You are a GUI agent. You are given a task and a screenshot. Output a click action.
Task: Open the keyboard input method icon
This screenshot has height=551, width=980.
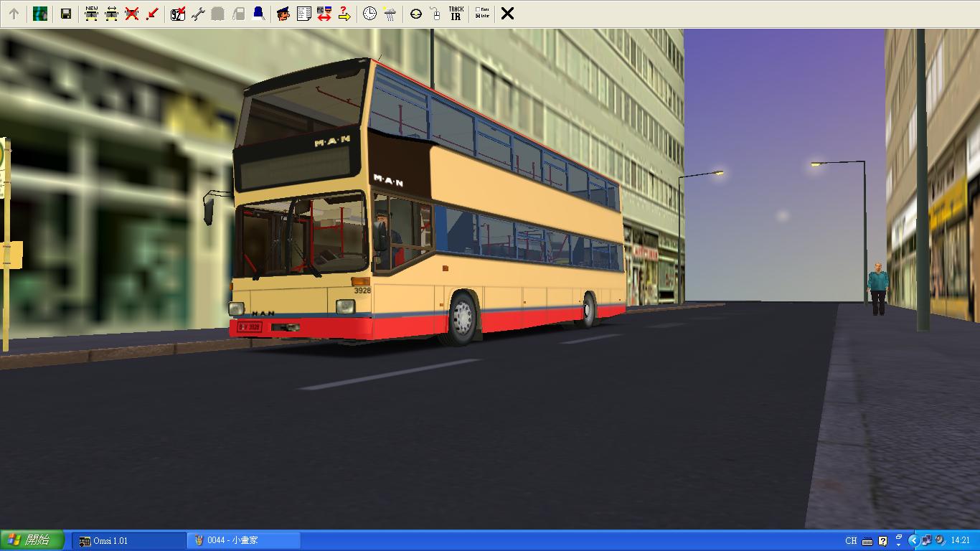867,541
